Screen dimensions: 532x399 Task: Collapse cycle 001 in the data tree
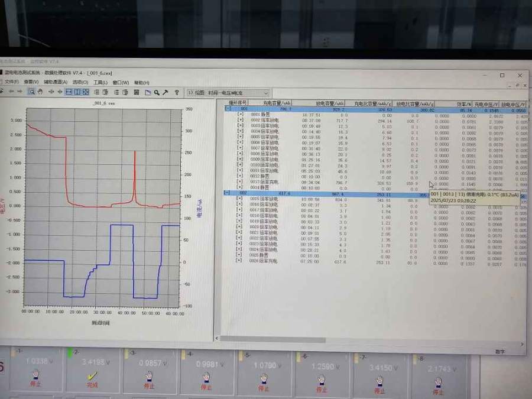228,109
